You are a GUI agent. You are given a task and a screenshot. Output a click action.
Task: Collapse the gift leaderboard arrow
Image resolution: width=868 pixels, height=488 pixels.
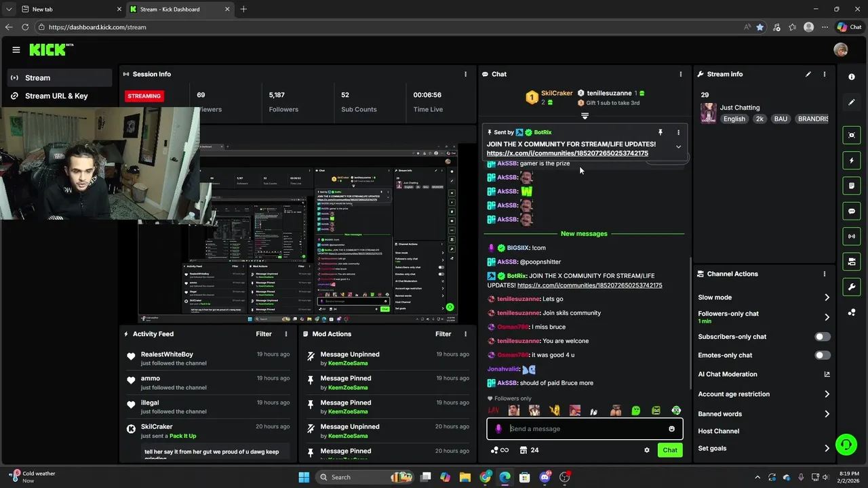tap(585, 116)
